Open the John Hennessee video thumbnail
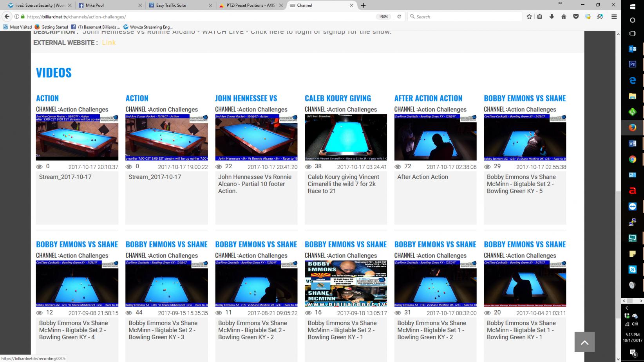This screenshot has height=362, width=644. click(256, 137)
